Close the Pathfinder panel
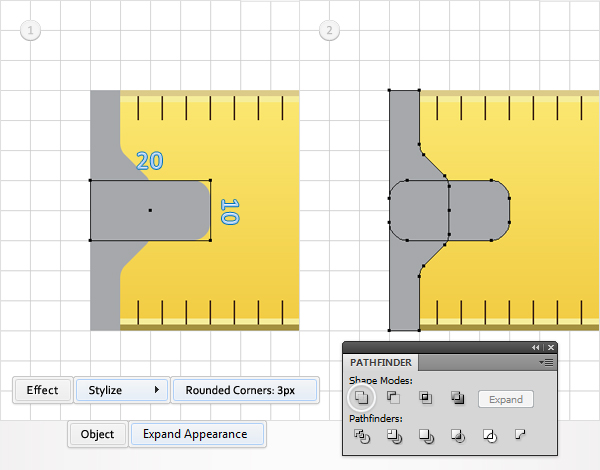This screenshot has width=600, height=470. click(x=551, y=348)
